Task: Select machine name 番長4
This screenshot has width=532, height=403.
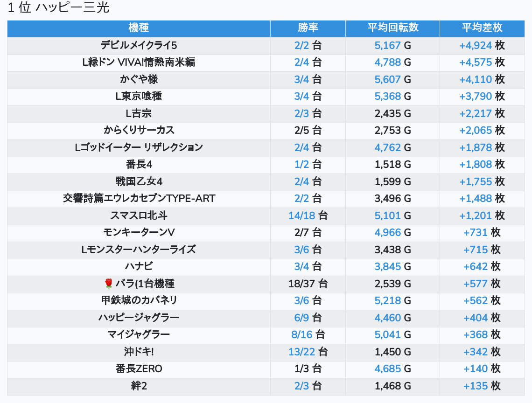Action: click(139, 165)
